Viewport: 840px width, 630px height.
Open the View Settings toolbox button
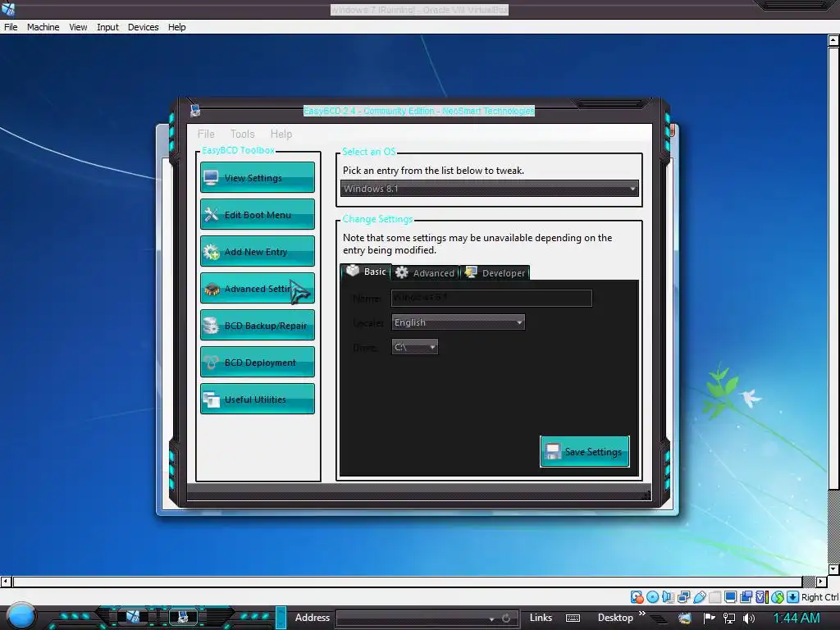tap(257, 177)
